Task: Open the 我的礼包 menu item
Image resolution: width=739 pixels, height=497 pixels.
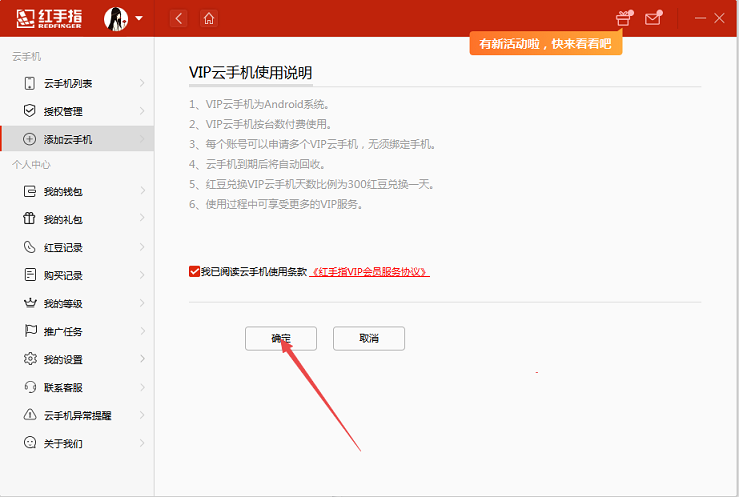Action: pos(77,219)
